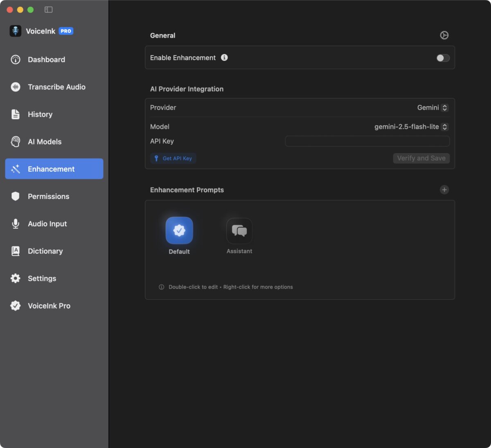Add a new enhancement prompt
This screenshot has width=491, height=448.
[444, 190]
